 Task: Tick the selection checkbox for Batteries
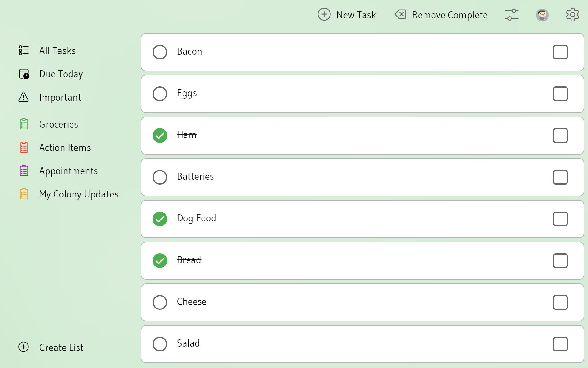click(560, 177)
